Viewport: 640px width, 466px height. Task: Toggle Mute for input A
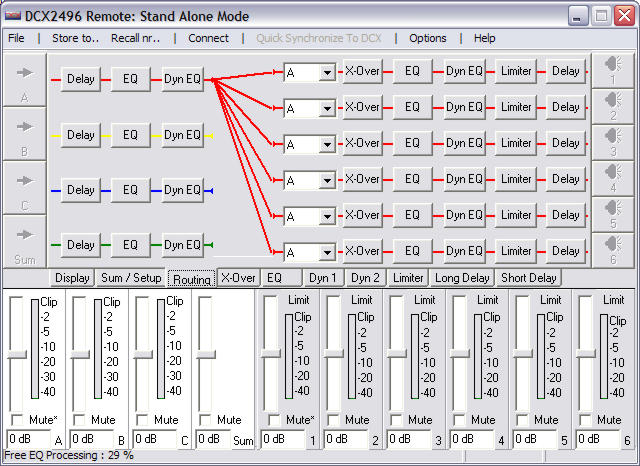[x=17, y=419]
